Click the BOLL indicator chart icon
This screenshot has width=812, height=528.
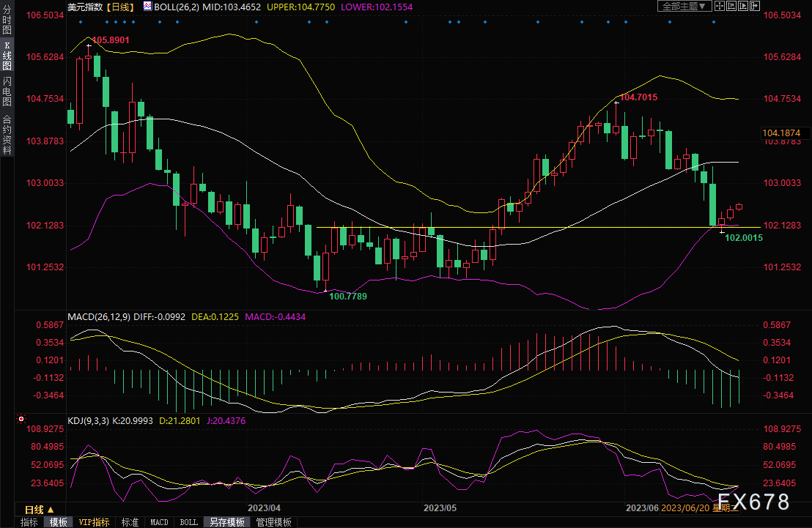tap(148, 6)
